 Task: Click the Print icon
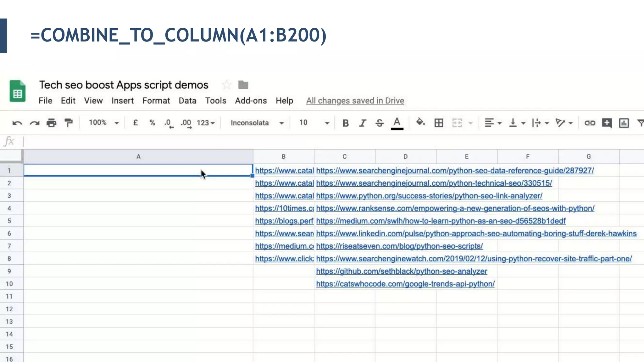coord(51,123)
